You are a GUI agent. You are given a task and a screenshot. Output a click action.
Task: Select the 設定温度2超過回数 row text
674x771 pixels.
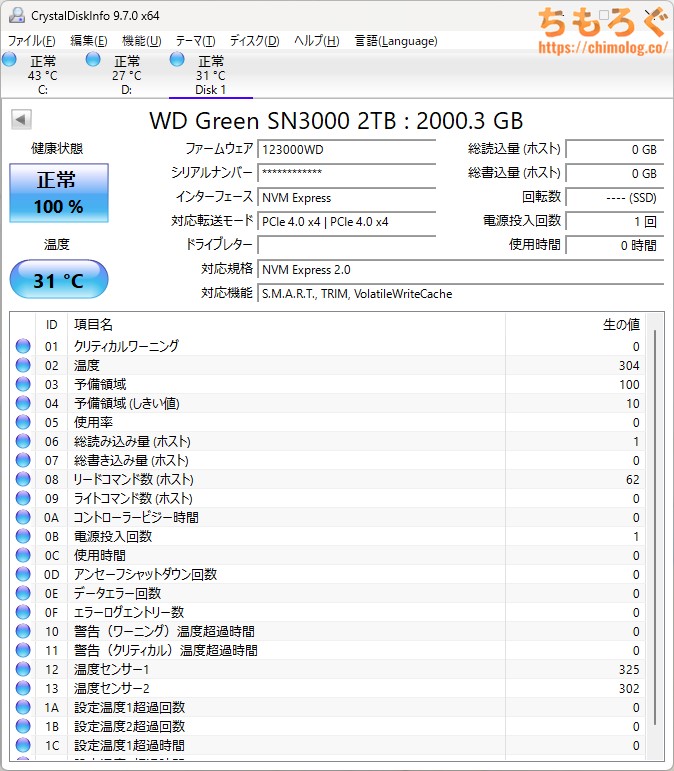tap(129, 726)
